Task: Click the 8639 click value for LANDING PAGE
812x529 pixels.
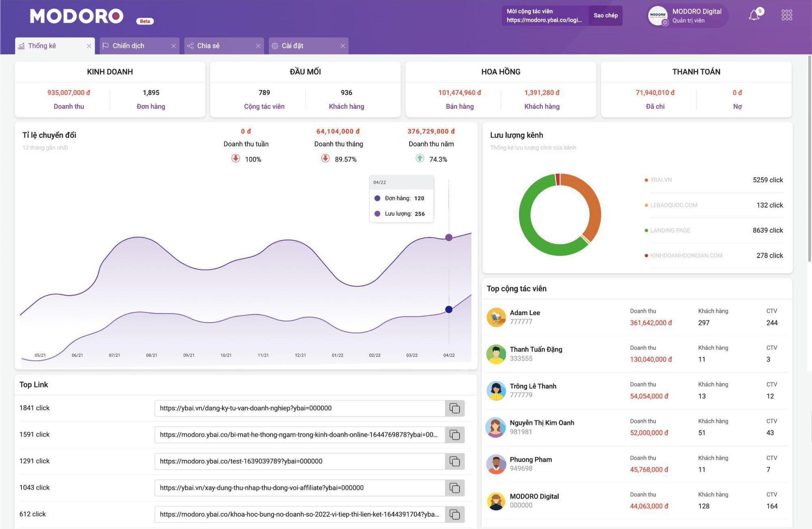Action: [x=768, y=230]
